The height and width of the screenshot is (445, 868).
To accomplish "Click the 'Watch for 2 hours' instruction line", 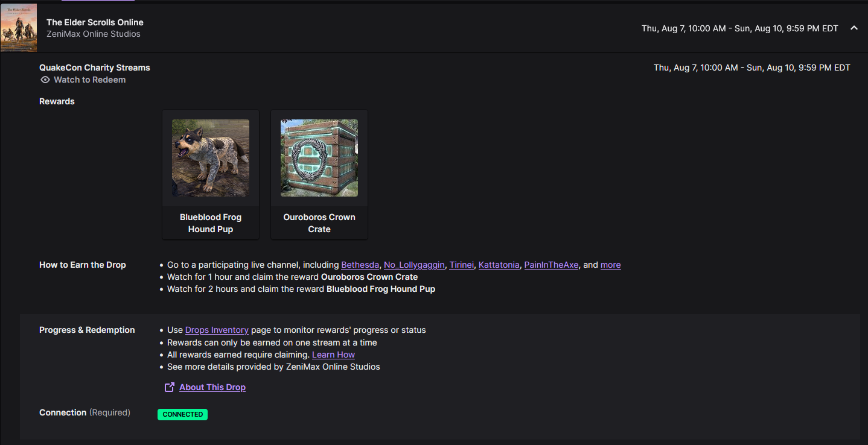I will (x=301, y=289).
